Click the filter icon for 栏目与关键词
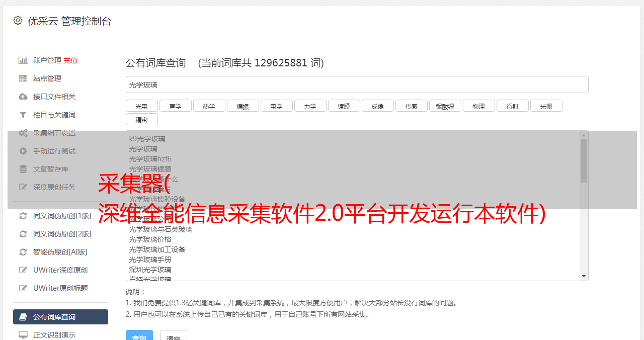This screenshot has height=340, width=644. [23, 115]
